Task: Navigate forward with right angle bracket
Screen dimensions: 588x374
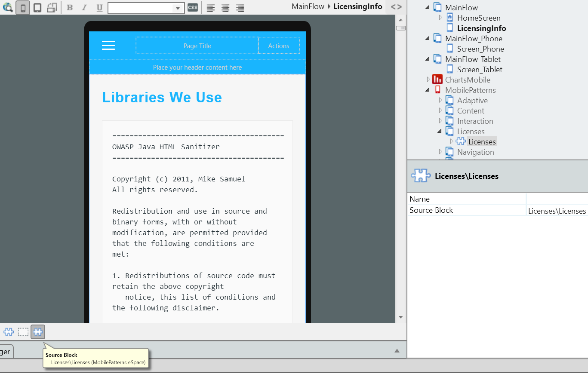Action: (x=400, y=7)
